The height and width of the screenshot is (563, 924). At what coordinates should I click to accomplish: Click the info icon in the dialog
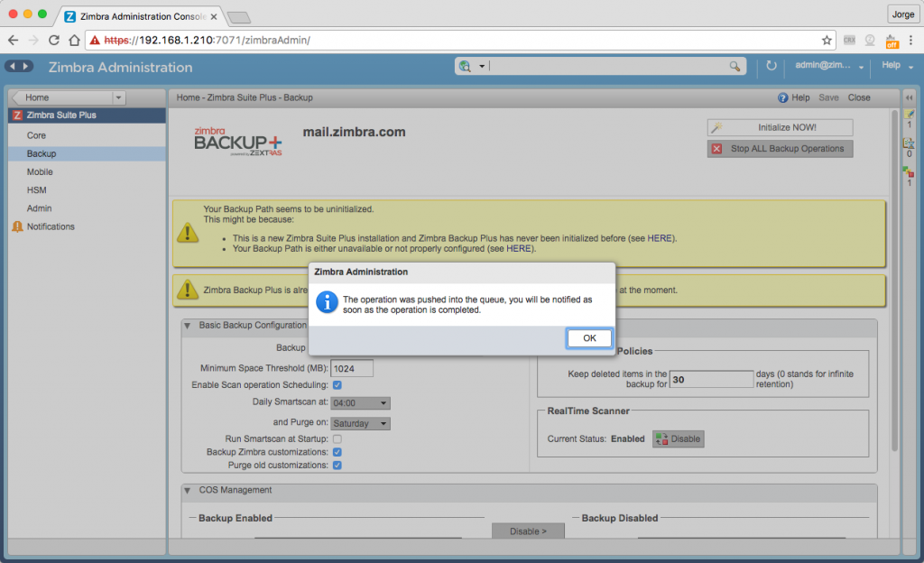tap(327, 302)
